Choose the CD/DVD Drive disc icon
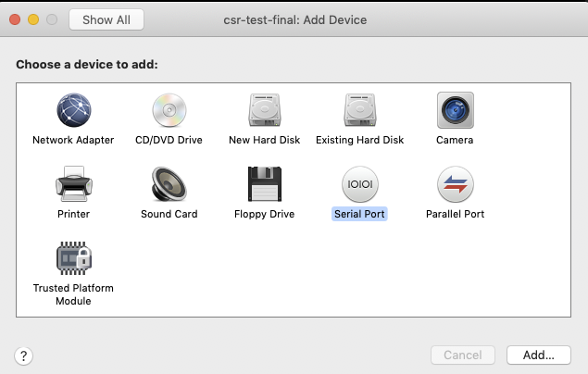 pos(169,110)
